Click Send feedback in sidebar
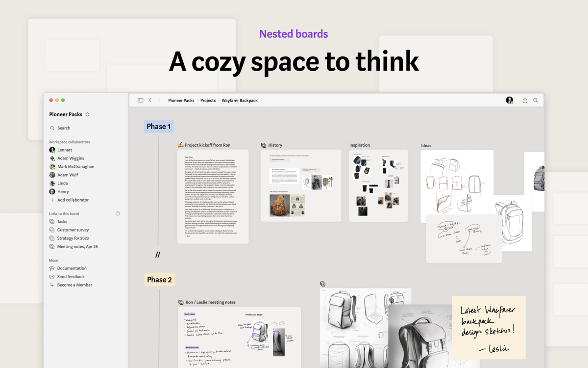This screenshot has height=368, width=588. (71, 277)
